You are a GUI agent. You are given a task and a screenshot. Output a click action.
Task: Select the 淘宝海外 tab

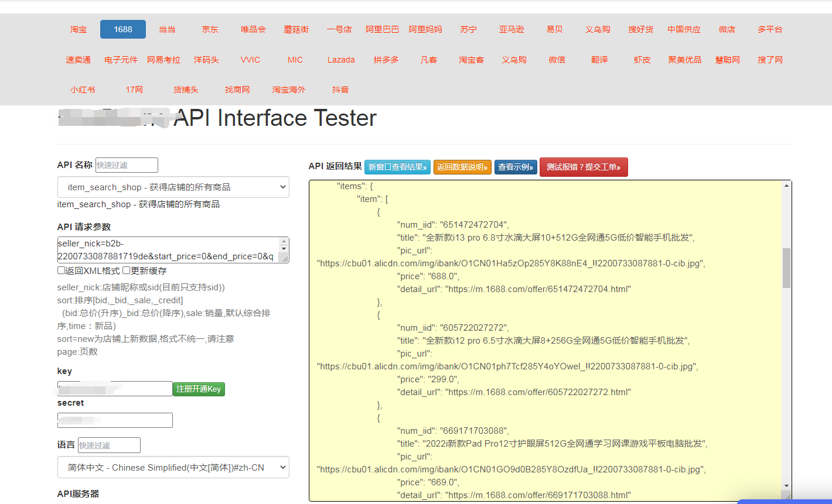pyautogui.click(x=289, y=90)
